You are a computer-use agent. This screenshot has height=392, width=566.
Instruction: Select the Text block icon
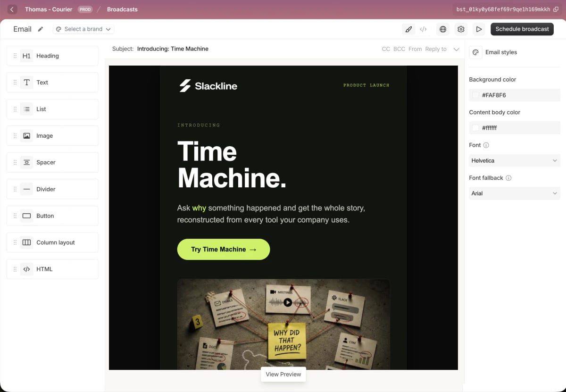pos(27,83)
